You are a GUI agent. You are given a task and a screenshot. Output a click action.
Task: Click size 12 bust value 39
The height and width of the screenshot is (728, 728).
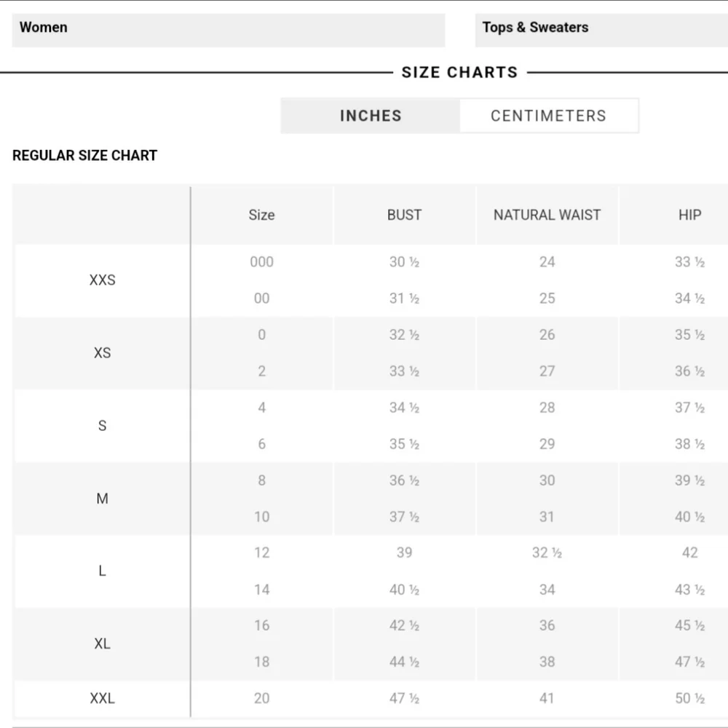[404, 553]
